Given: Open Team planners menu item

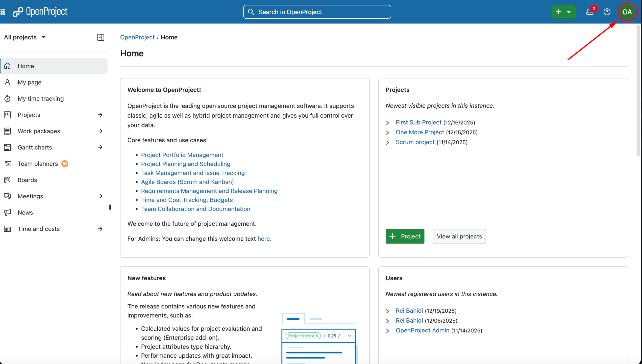Looking at the screenshot, I should click(54, 164).
